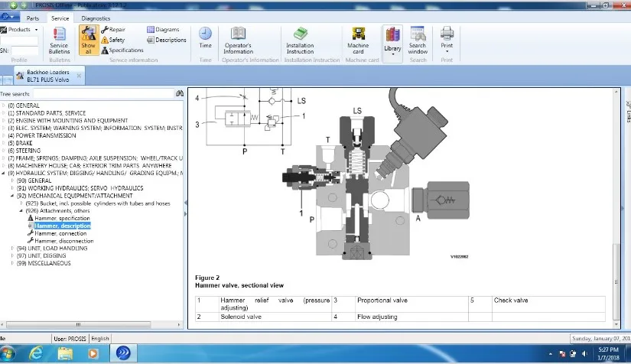This screenshot has height=364, width=631.
Task: Select (99) MISCELLANEOUS tree item
Action: (44, 263)
